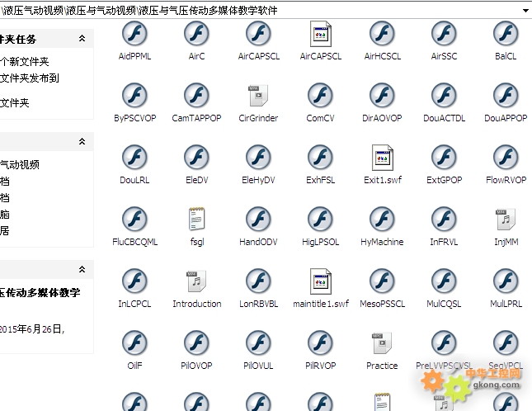Collapse the details panel section chevron
This screenshot has width=532, height=411.
point(82,269)
